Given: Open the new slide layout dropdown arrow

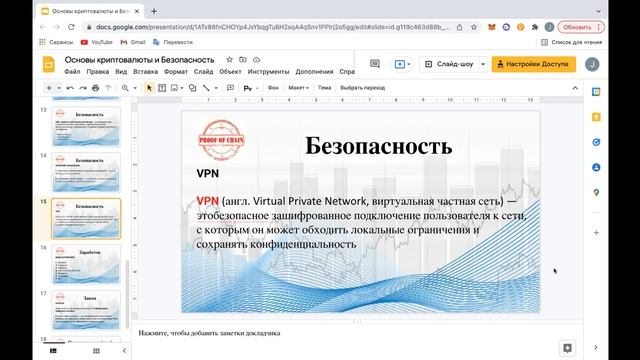Looking at the screenshot, I should pos(59,88).
